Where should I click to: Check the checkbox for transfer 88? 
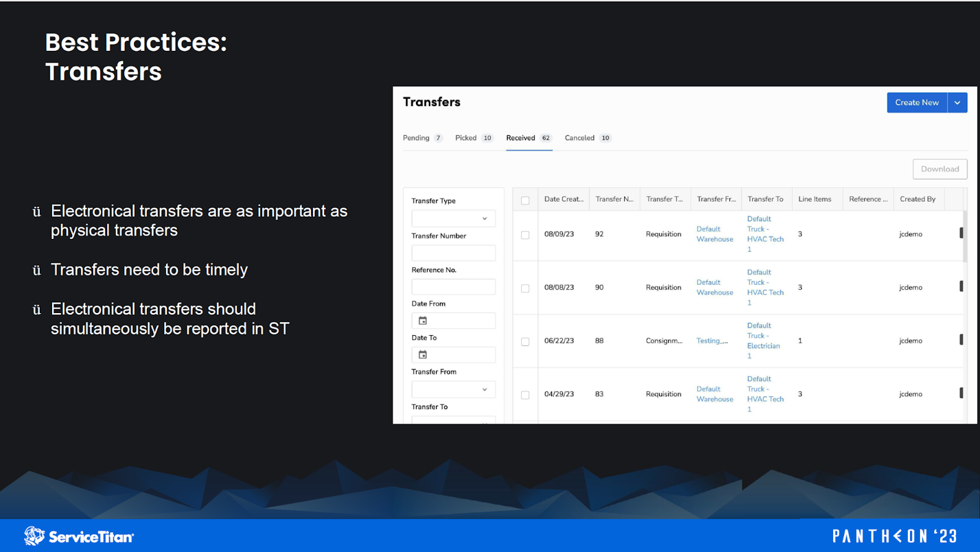525,341
